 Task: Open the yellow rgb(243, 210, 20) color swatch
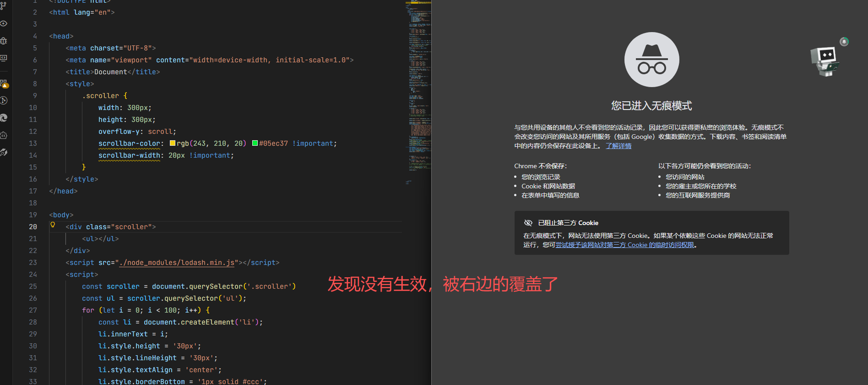click(173, 143)
